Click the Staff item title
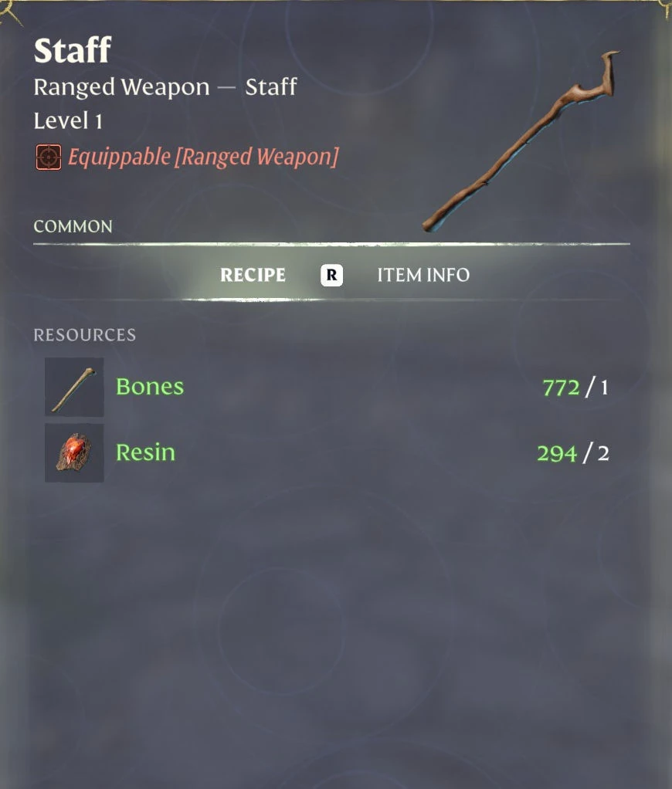672x789 pixels. tap(73, 50)
